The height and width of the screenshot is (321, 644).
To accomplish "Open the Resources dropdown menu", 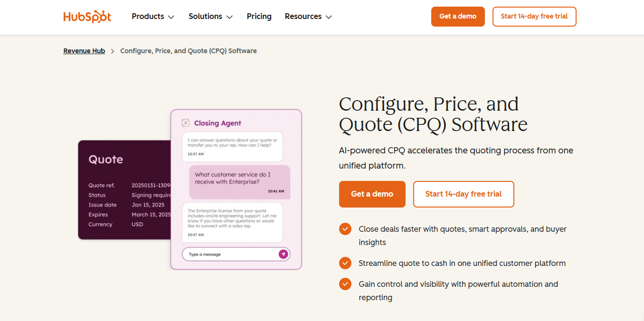I will 308,17.
